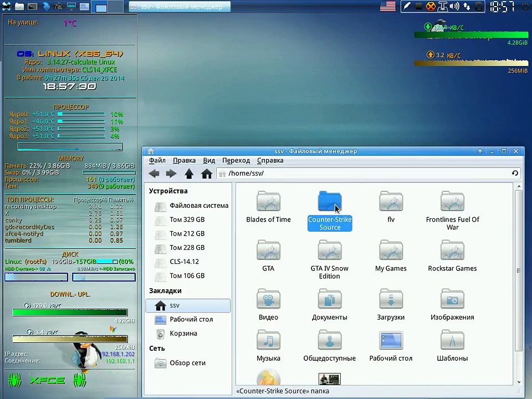
Task: Click the power button in the top panel
Action: tap(525, 6)
